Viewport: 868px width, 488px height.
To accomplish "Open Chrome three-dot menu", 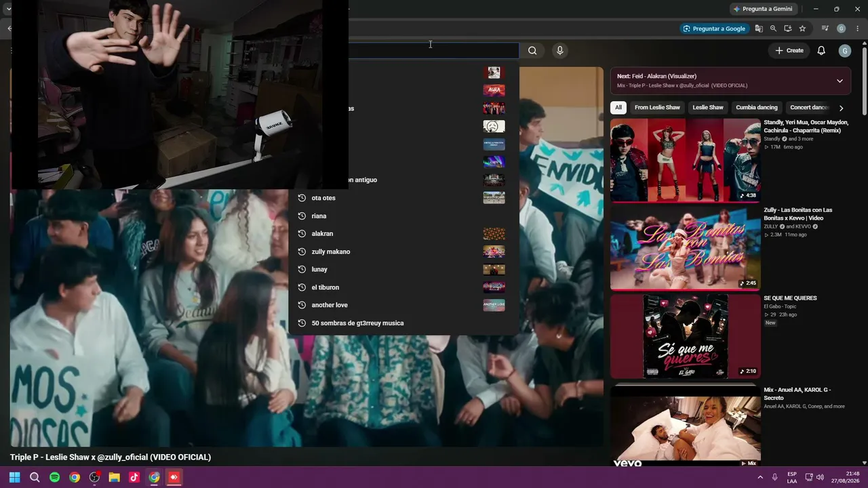I will pos(857,28).
